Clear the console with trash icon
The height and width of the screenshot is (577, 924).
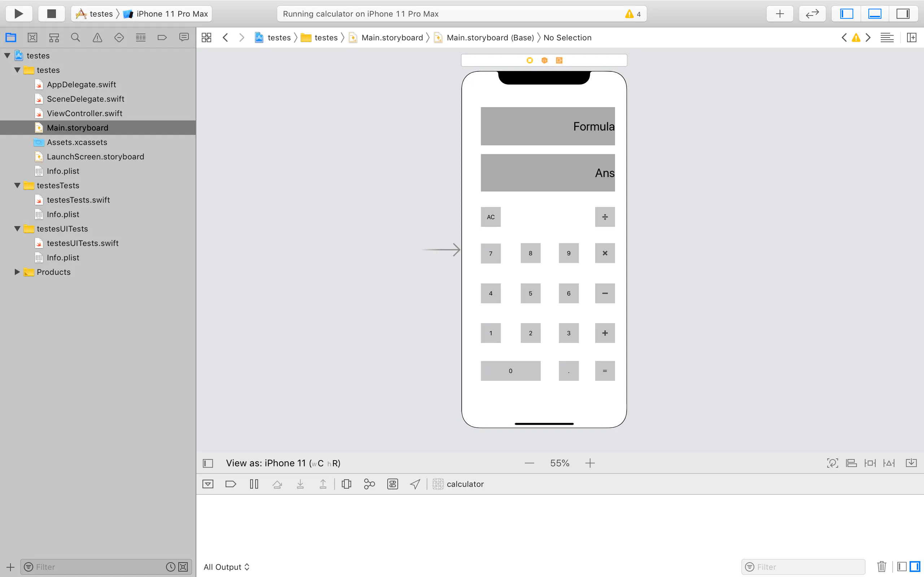tap(881, 567)
